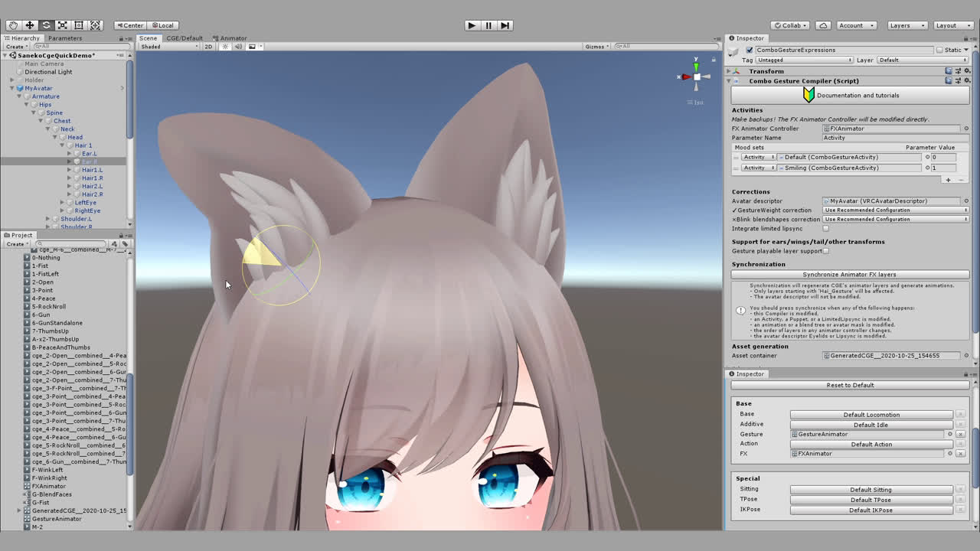Open the Layout dropdown
980x551 pixels.
tap(952, 25)
